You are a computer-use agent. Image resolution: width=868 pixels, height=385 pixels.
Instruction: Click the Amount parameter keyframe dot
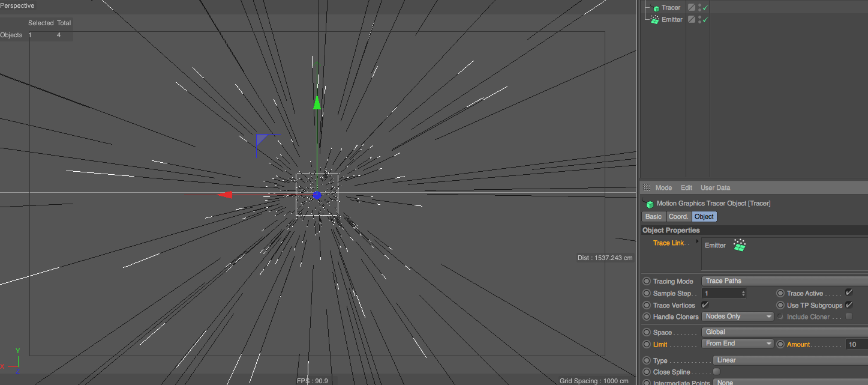point(780,344)
